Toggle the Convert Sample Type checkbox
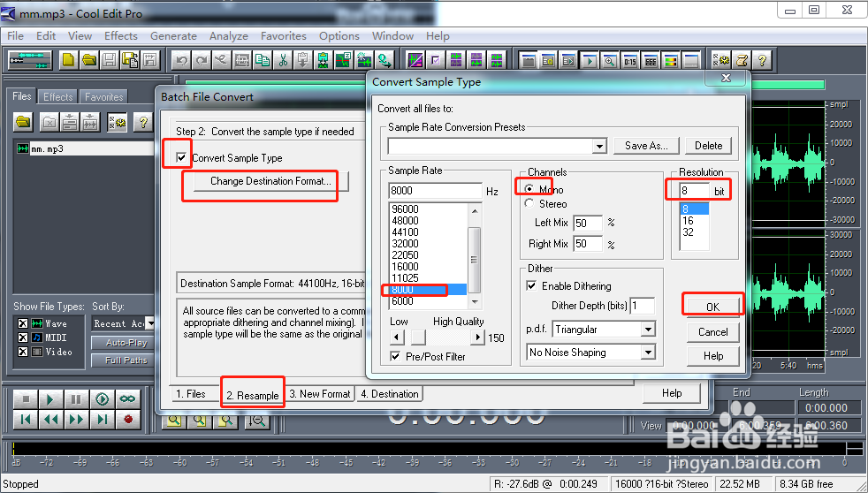Viewport: 868px width, 493px height. click(x=181, y=157)
